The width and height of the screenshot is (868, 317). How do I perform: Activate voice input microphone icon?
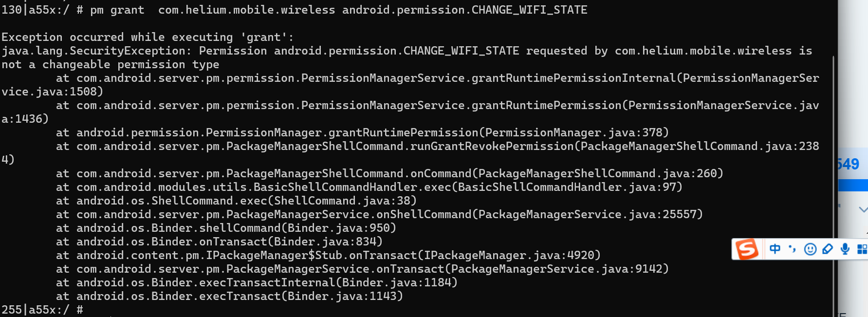click(845, 249)
